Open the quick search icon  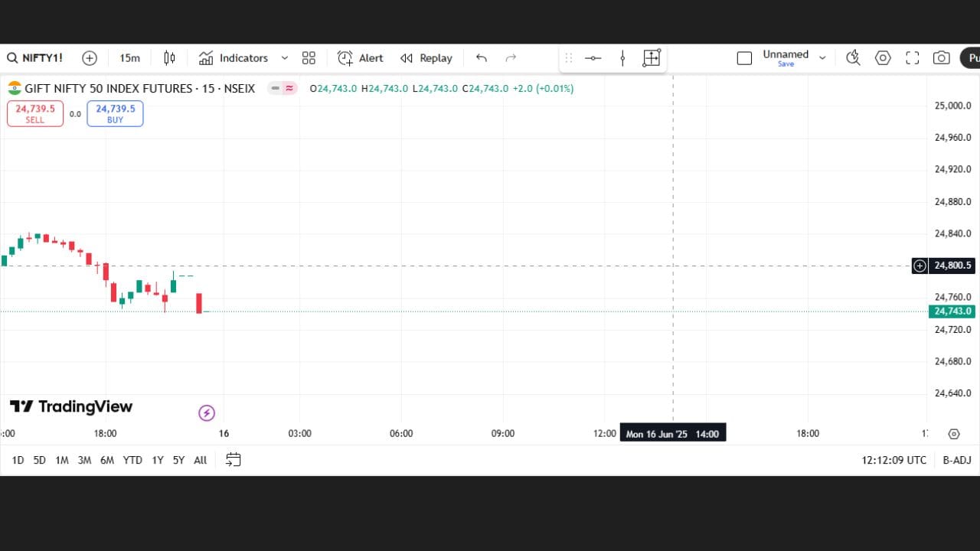[x=853, y=58]
